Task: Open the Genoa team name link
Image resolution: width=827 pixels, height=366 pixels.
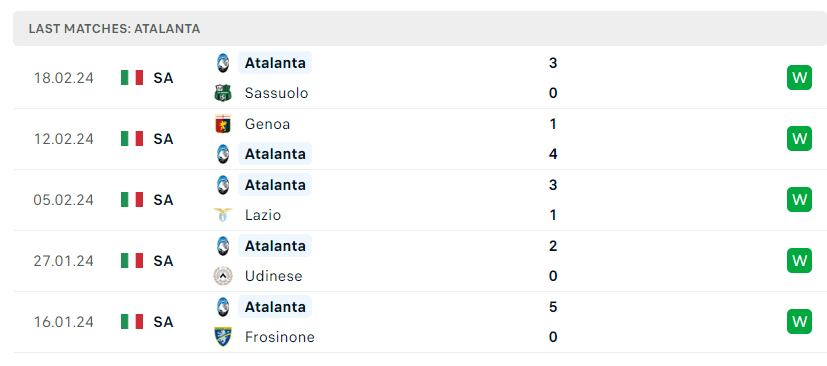Action: pos(267,124)
